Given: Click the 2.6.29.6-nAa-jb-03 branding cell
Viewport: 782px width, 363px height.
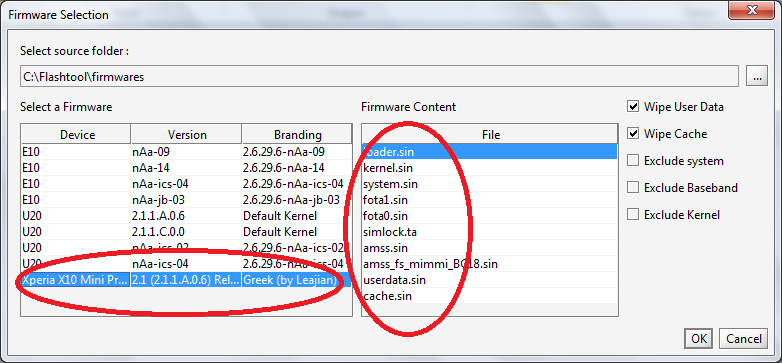Looking at the screenshot, I should [x=297, y=199].
